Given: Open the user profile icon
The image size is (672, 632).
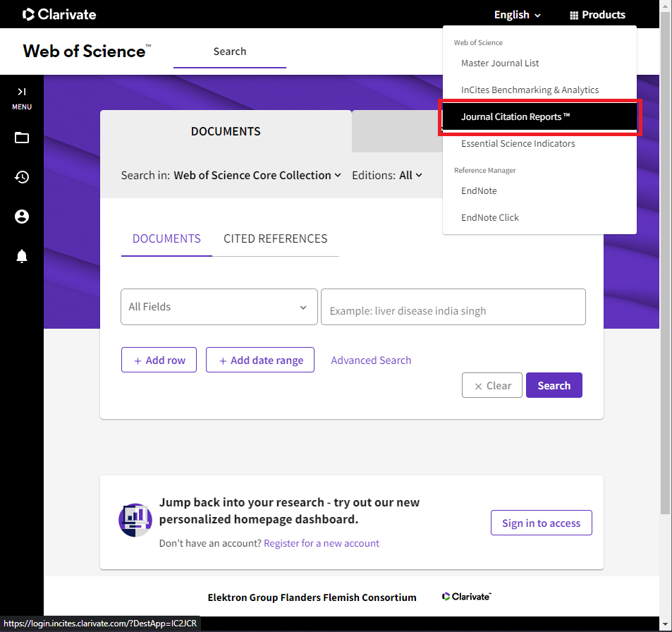Looking at the screenshot, I should [22, 217].
